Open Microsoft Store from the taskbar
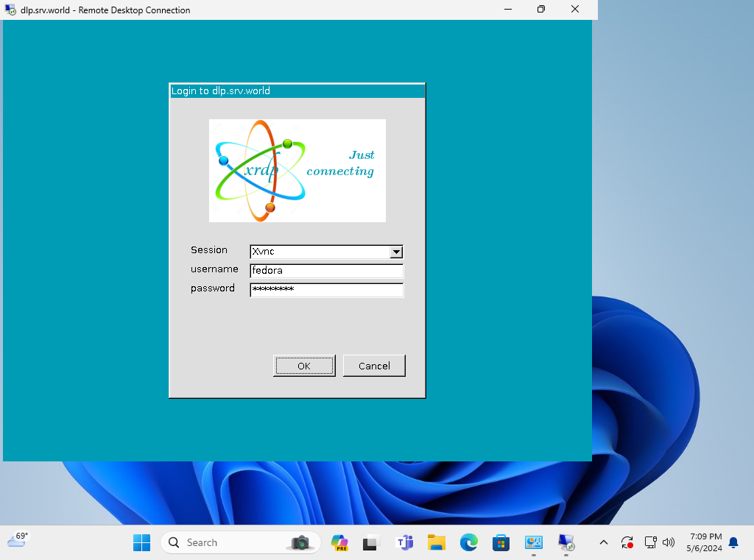Screen dimensions: 754x560 point(501,542)
